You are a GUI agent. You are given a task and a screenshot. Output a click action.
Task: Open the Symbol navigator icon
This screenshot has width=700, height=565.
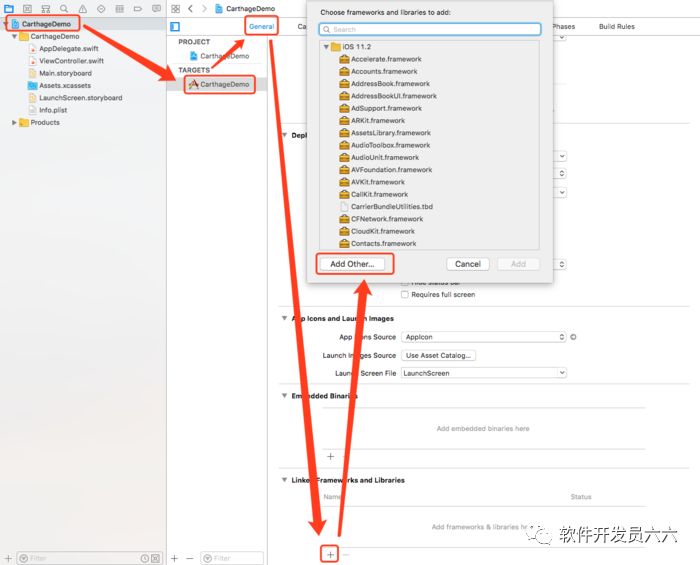[46, 8]
